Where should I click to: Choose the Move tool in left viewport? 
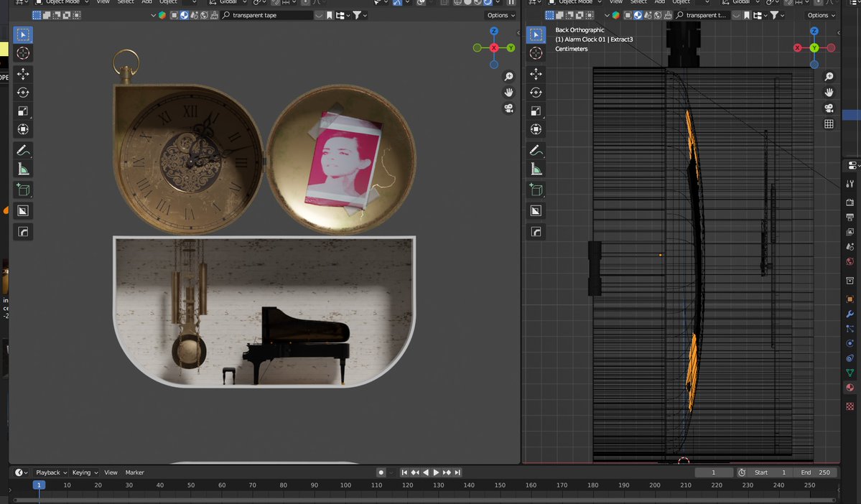[22, 73]
